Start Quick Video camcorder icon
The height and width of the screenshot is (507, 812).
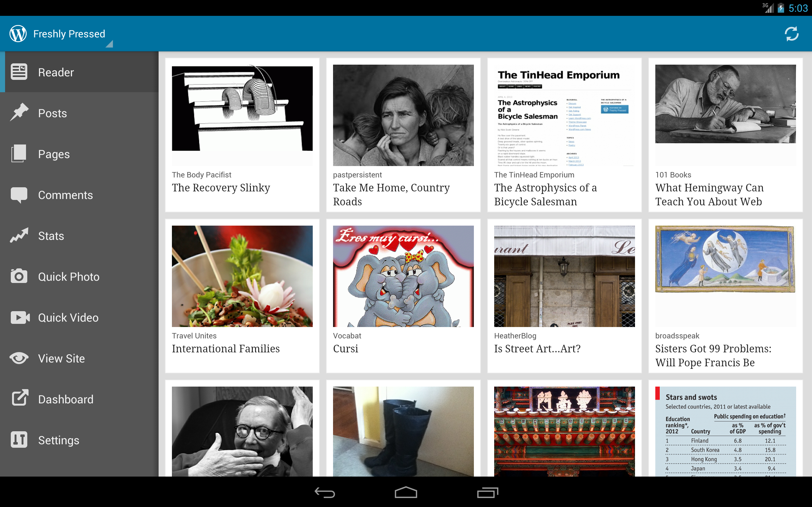(20, 317)
